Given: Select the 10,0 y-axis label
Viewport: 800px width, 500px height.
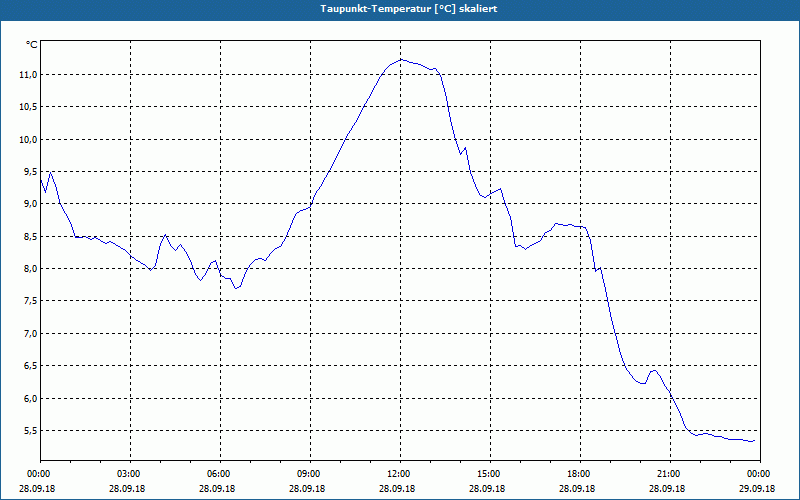Looking at the screenshot, I should pyautogui.click(x=28, y=140).
